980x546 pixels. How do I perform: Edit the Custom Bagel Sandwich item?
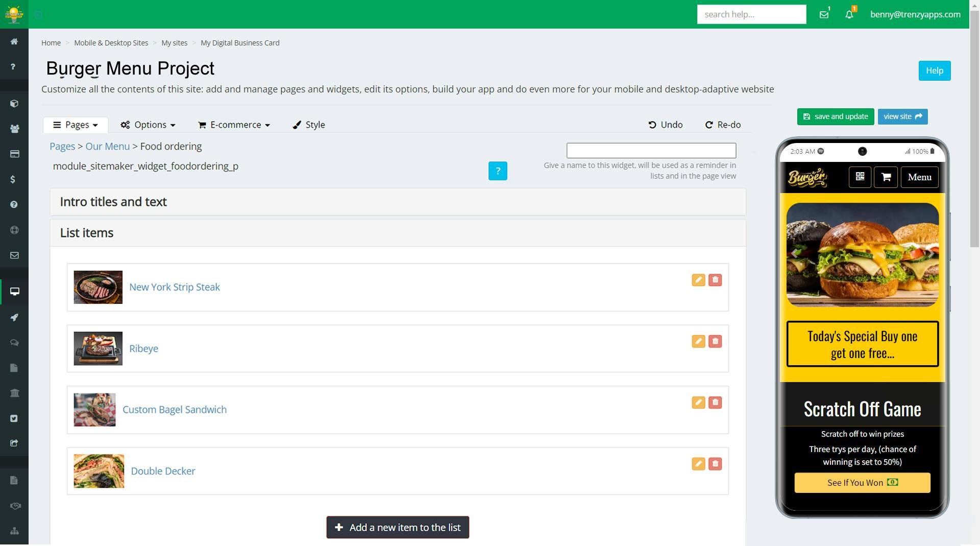tap(698, 402)
